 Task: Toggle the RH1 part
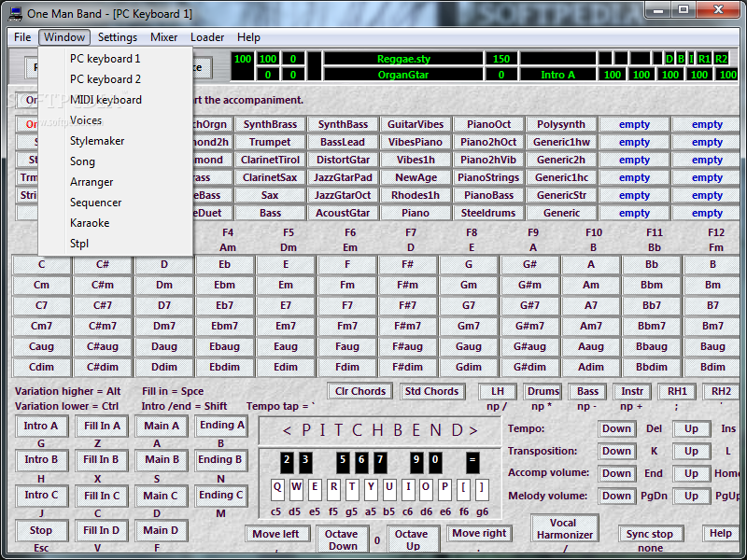click(677, 391)
